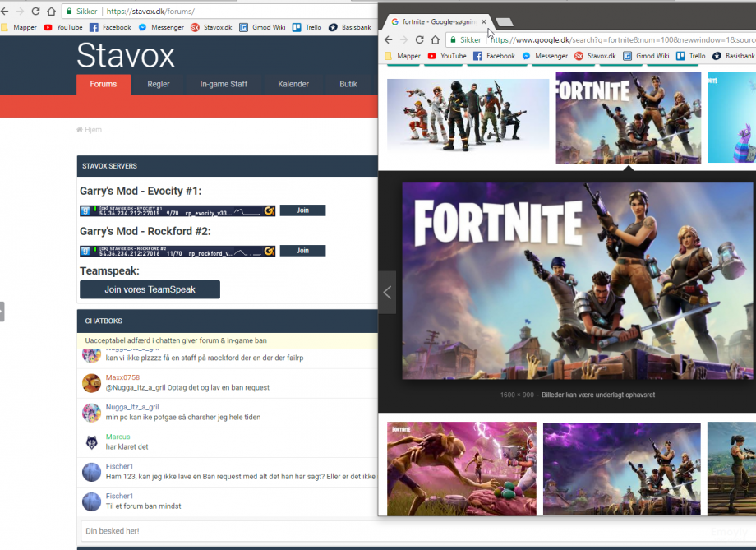Open Fortnite monster scene thumbnail
This screenshot has width=756, height=550.
tap(462, 469)
